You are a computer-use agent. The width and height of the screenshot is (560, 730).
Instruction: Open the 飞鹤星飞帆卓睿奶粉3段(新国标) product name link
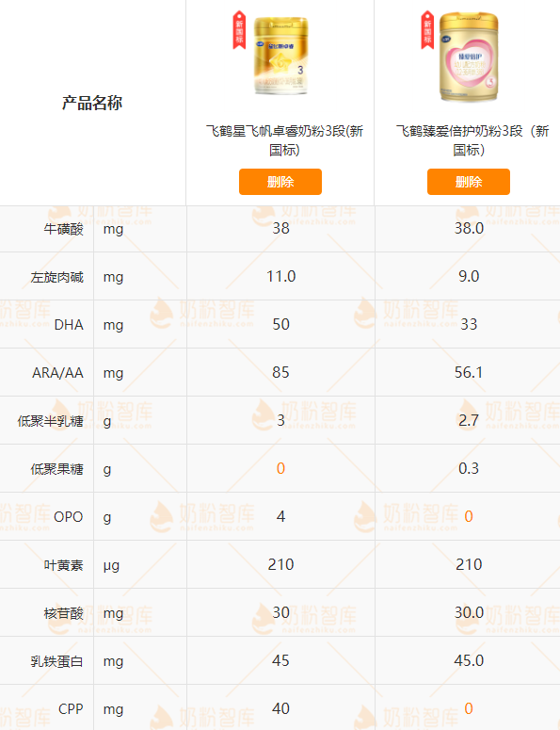click(284, 140)
